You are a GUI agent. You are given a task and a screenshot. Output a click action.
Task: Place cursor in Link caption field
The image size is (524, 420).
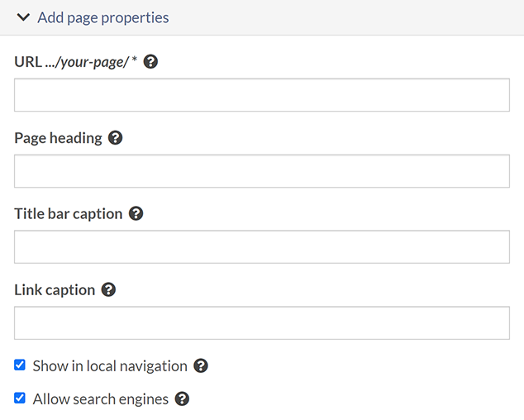click(261, 323)
